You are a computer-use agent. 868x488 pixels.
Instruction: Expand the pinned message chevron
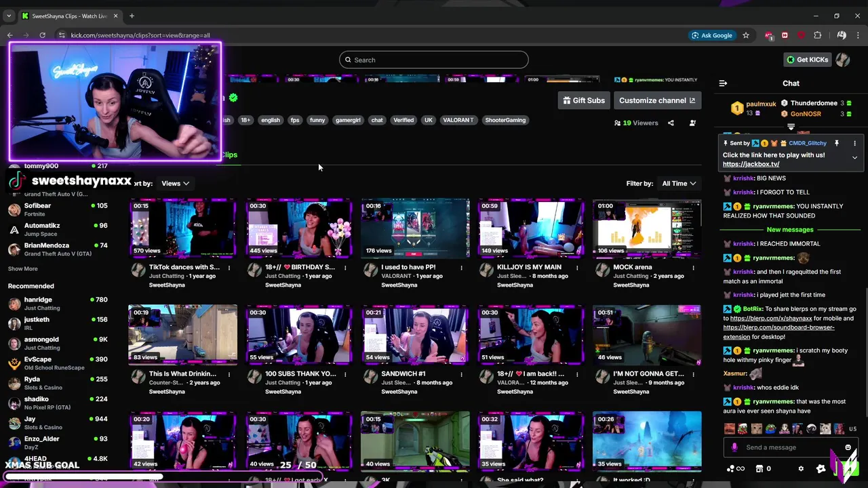[x=854, y=157]
